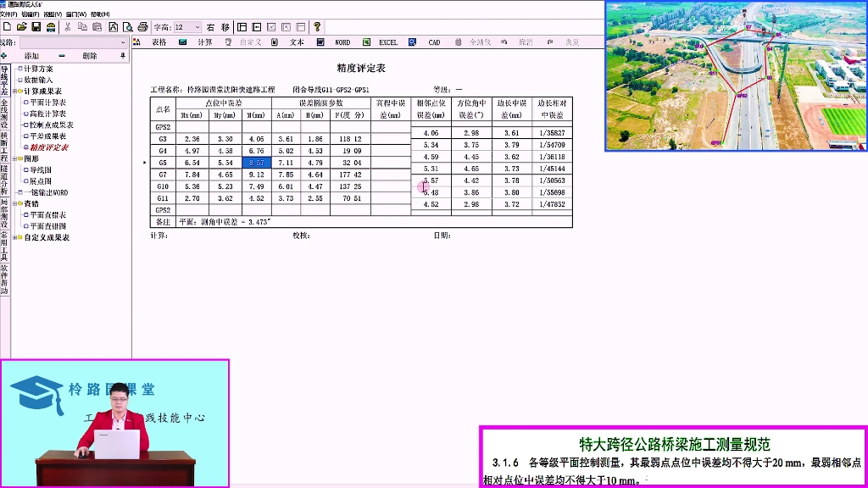
Task: Click the 添加 (Add) button
Action: coord(32,57)
